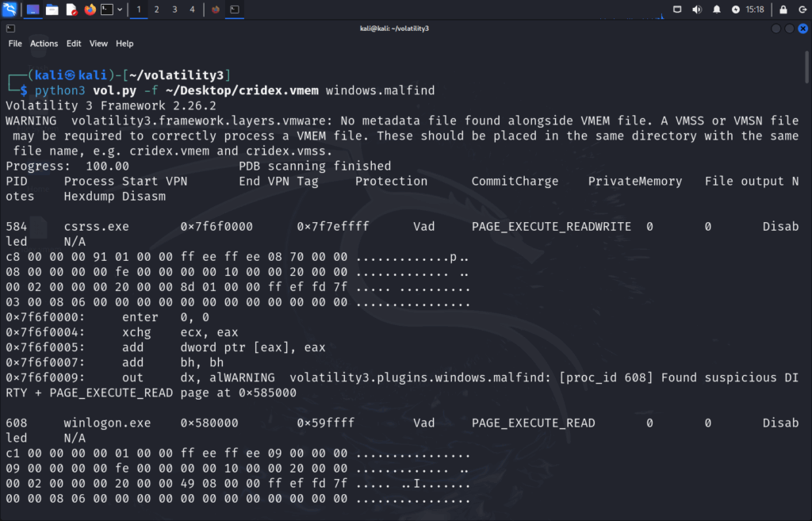Click 'PAGE_EXECUTE_READWRITE' protection value
The image size is (812, 521).
[552, 227]
